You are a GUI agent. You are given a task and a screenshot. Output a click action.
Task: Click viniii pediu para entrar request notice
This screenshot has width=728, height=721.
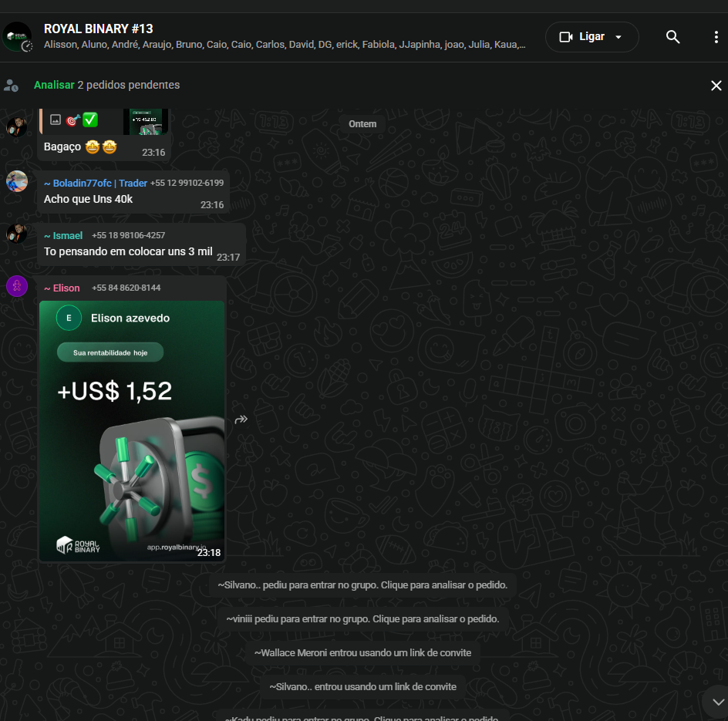coord(362,619)
